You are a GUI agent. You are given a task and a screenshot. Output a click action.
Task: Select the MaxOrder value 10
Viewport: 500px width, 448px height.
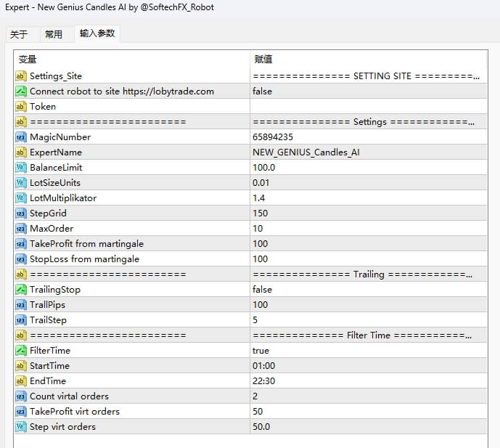(259, 229)
